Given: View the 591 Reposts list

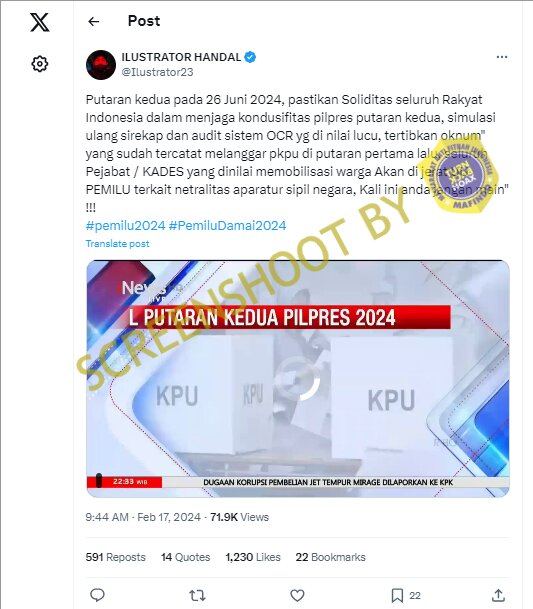Looking at the screenshot, I should pyautogui.click(x=115, y=557).
